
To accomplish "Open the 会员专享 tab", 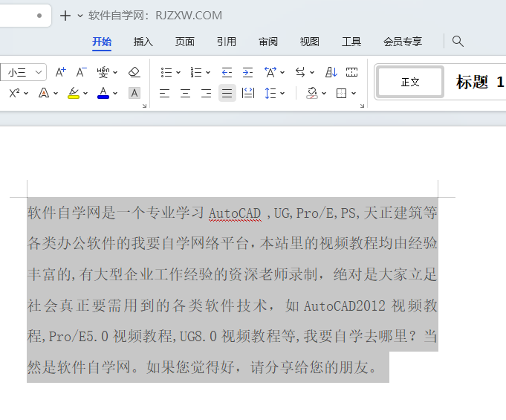I will click(x=403, y=42).
